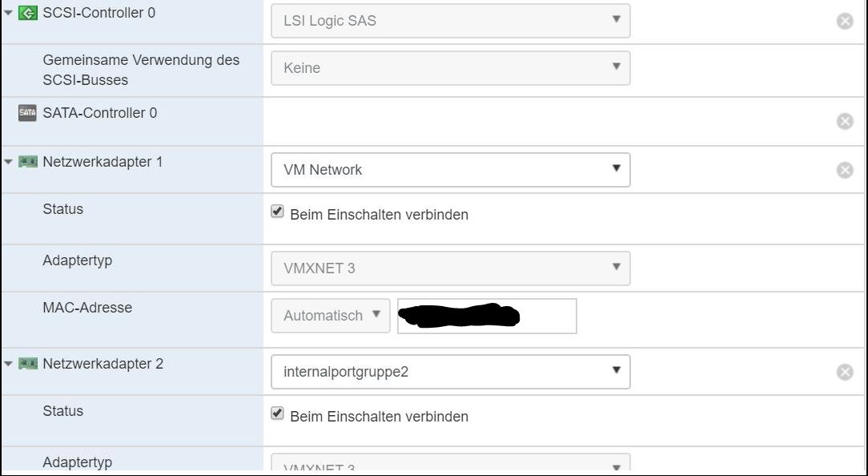Image resolution: width=868 pixels, height=476 pixels.
Task: Collapse the Netzwerkadapter 2 section
Action: [x=8, y=365]
